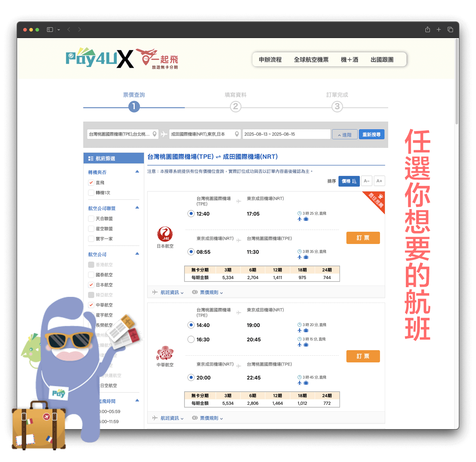The image size is (476, 462).
Task: Collapse the 轉機與否 filter section
Action: [x=137, y=172]
